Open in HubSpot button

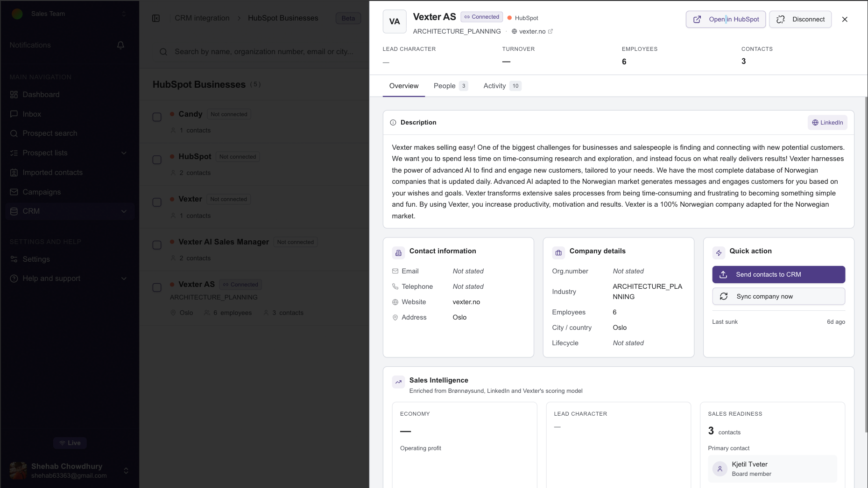coord(726,19)
